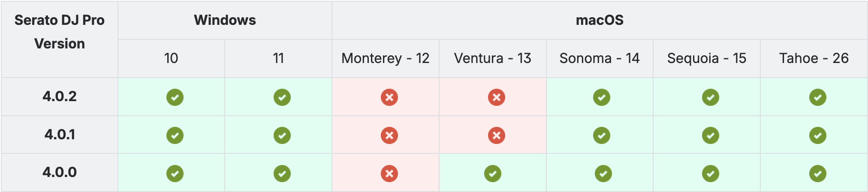Click the 4.0.0 Tahoe green checkmark
The height and width of the screenshot is (192, 868).
[x=818, y=174]
